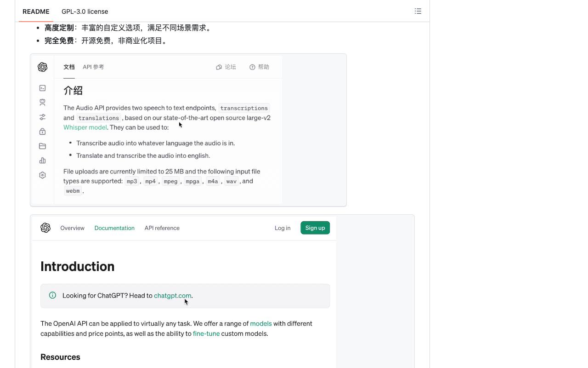Click the 帮助 help link
The width and height of the screenshot is (588, 368).
[x=260, y=67]
